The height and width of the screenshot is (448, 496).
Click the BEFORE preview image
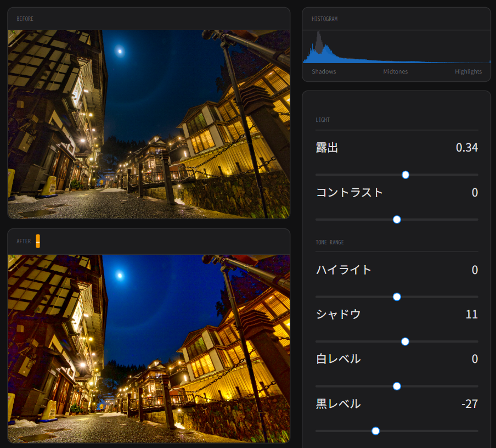pos(149,124)
